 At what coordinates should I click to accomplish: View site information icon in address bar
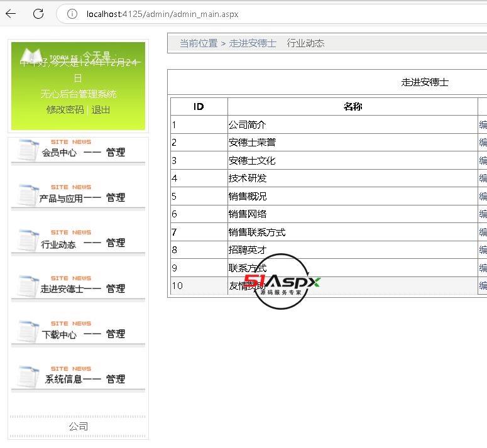[72, 14]
